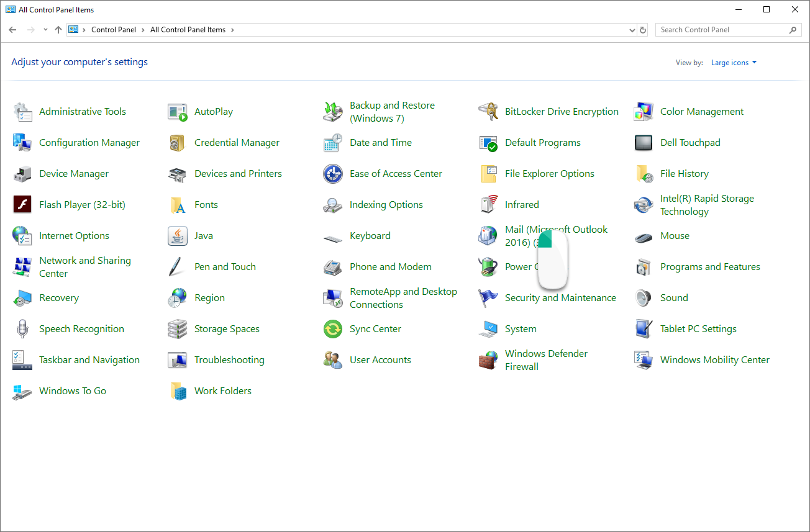Expand chevron after All Control Panel Items
Image resolution: width=810 pixels, height=532 pixels.
[232, 30]
